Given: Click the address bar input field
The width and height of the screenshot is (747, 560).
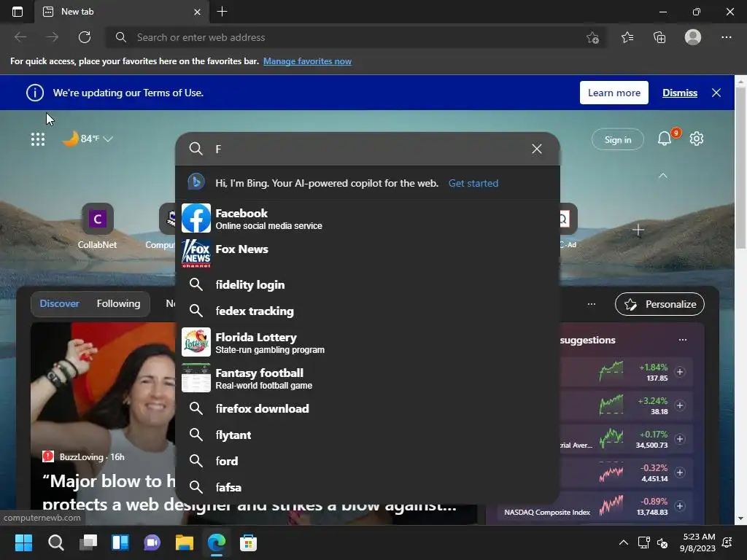Looking at the screenshot, I should (355, 37).
